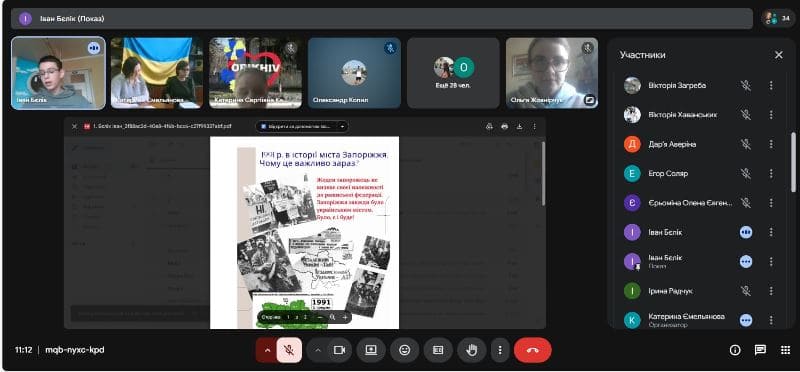Select Ольга Жванчук video tile
Viewport: 800px width, 372px height.
pyautogui.click(x=552, y=73)
